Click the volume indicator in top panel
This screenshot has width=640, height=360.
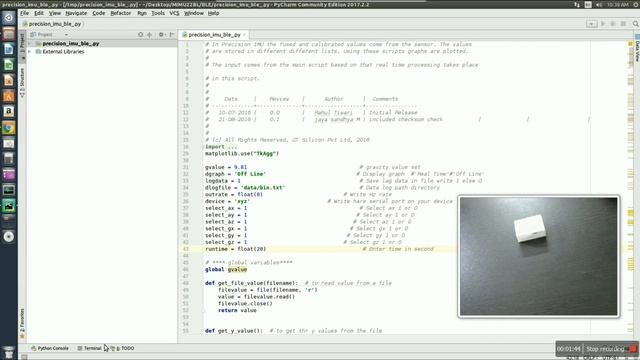coord(599,4)
